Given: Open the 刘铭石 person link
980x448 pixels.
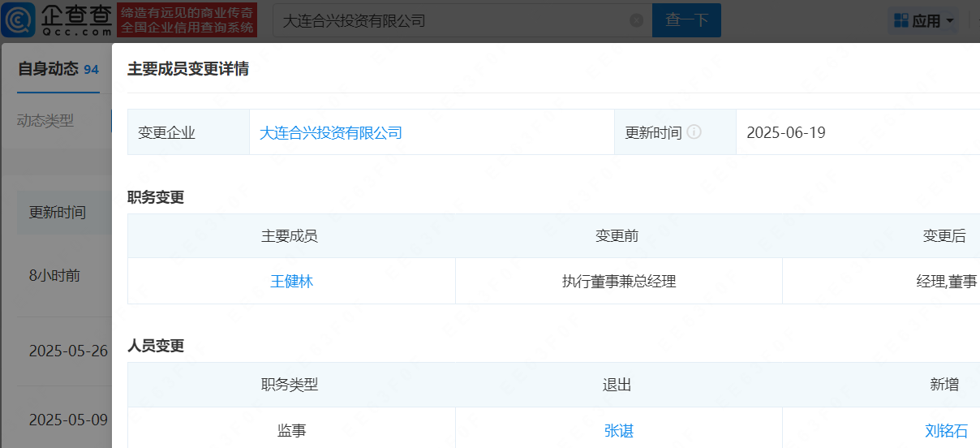Looking at the screenshot, I should point(946,431).
